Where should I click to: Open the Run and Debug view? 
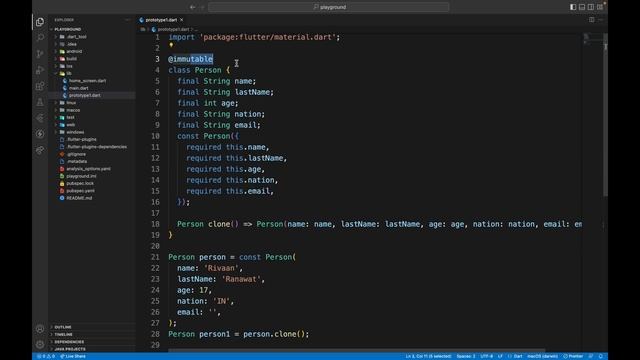pyautogui.click(x=40, y=70)
